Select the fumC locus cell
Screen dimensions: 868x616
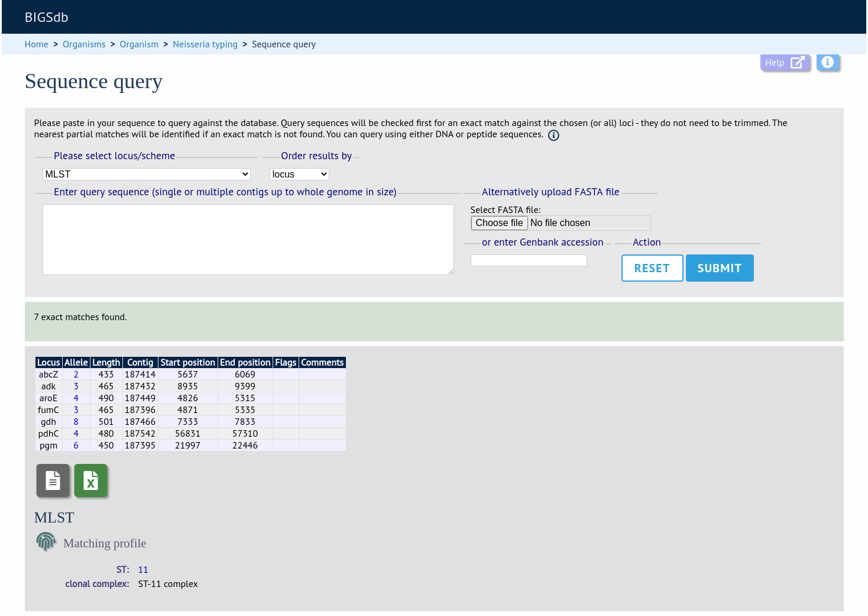[48, 410]
